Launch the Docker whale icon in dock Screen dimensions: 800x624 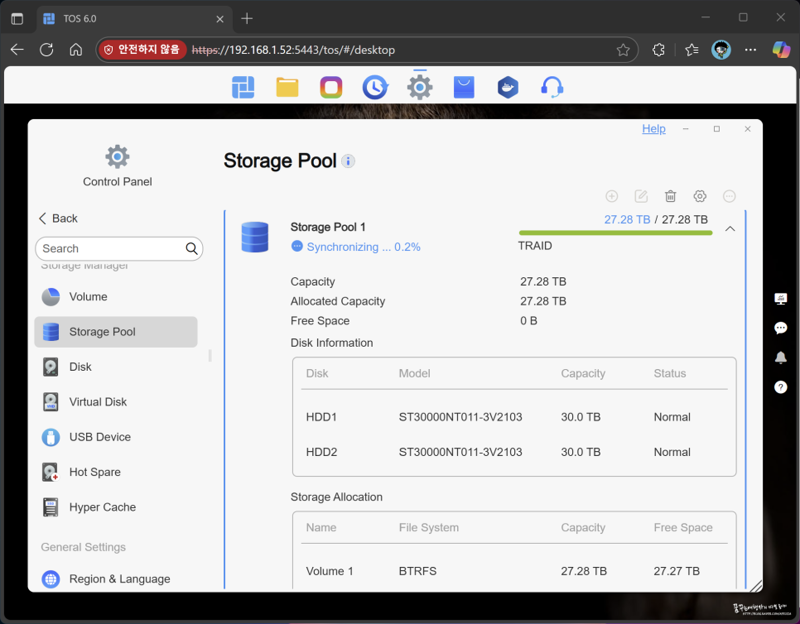pyautogui.click(x=508, y=87)
